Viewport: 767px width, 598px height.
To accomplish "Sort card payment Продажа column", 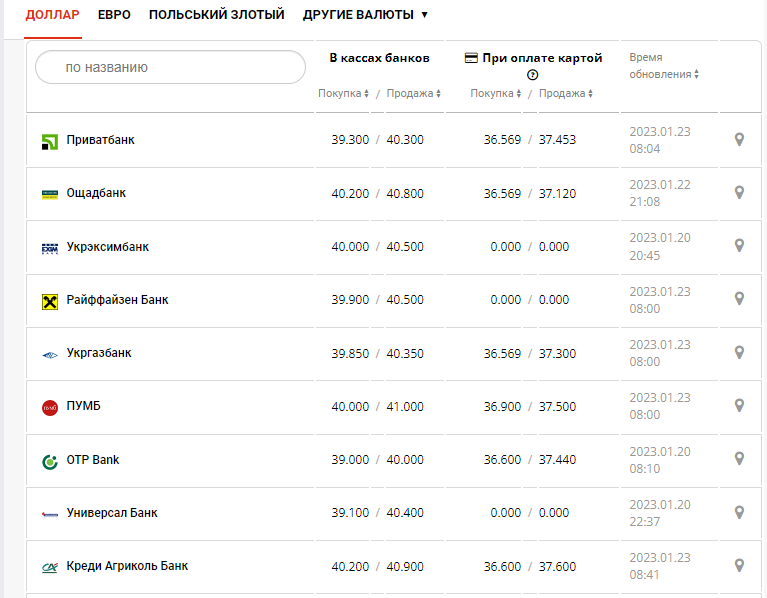I will (x=565, y=94).
